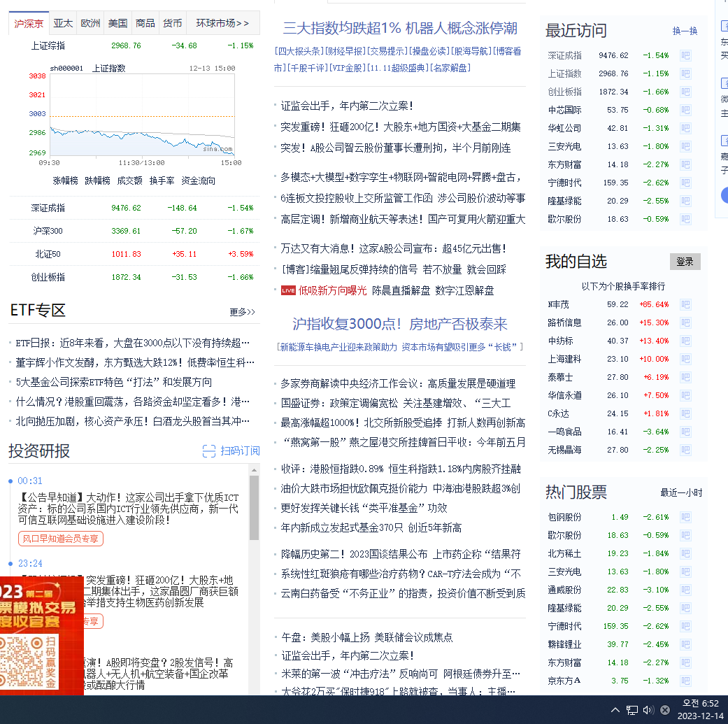The width and height of the screenshot is (728, 724).
Task: Open 宁德时代 in the 热门股票 list
Action: 564,627
